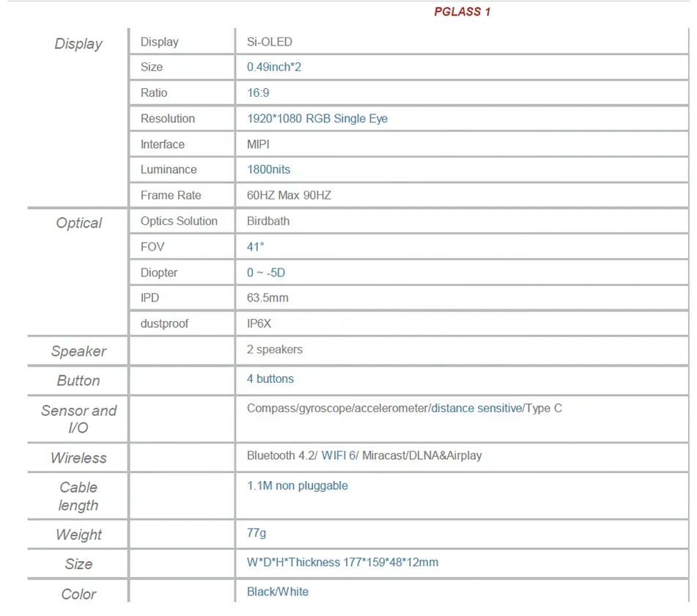This screenshot has height=616, width=697.
Task: Click the 'Resolution' row label
Action: point(168,119)
